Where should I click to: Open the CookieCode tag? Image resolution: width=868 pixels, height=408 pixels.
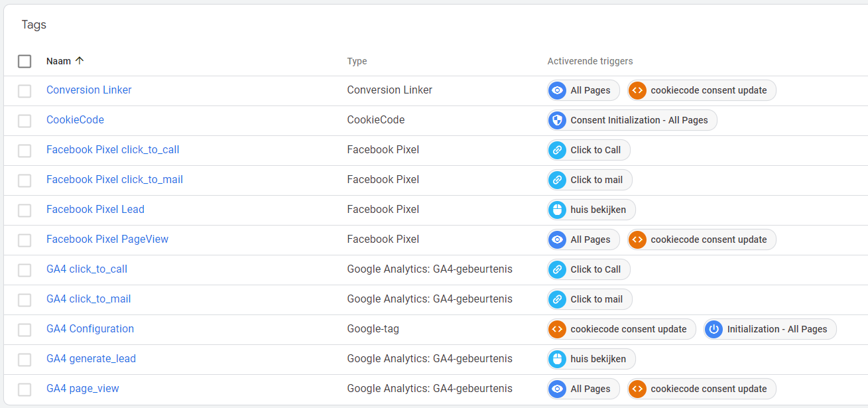point(75,120)
